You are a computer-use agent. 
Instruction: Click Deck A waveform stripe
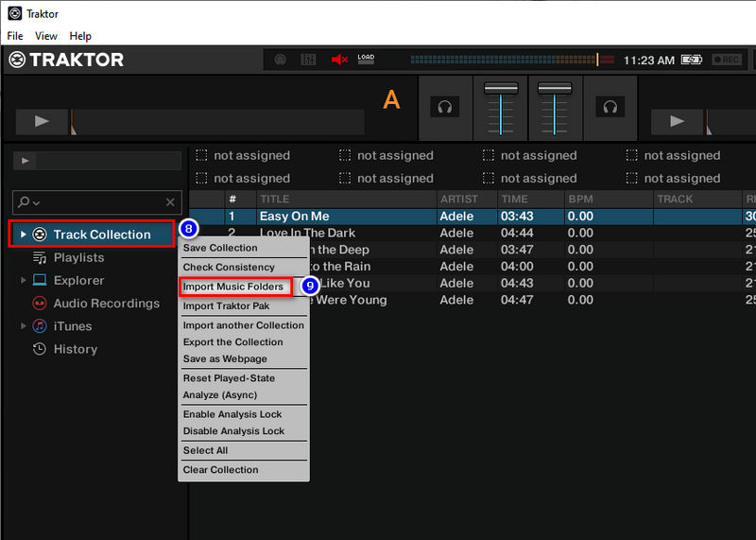click(217, 122)
